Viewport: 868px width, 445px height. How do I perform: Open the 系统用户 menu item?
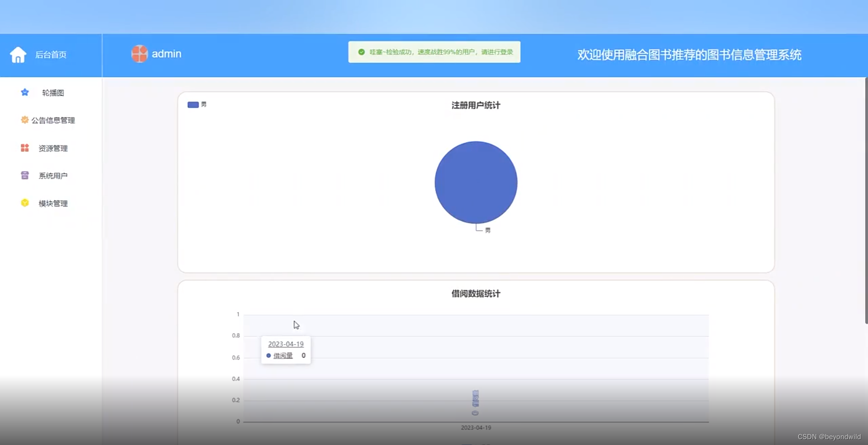pos(53,175)
